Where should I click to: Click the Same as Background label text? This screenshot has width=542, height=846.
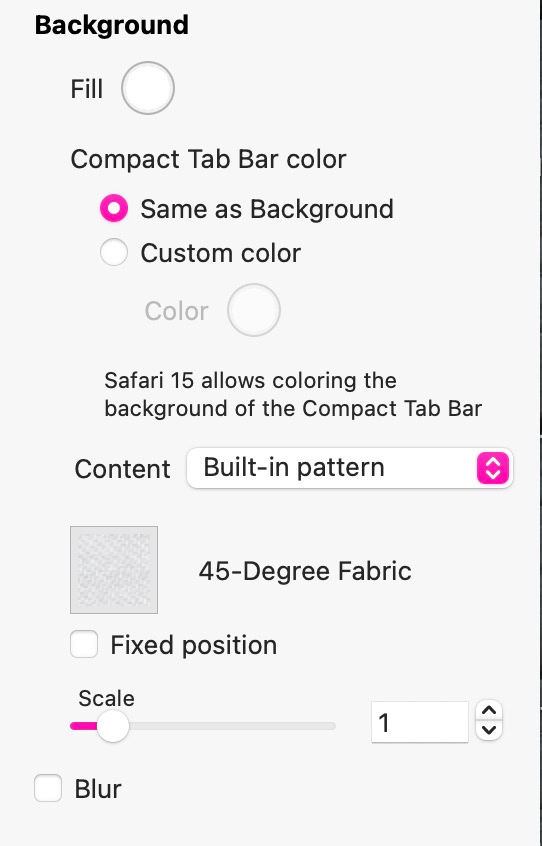[267, 209]
